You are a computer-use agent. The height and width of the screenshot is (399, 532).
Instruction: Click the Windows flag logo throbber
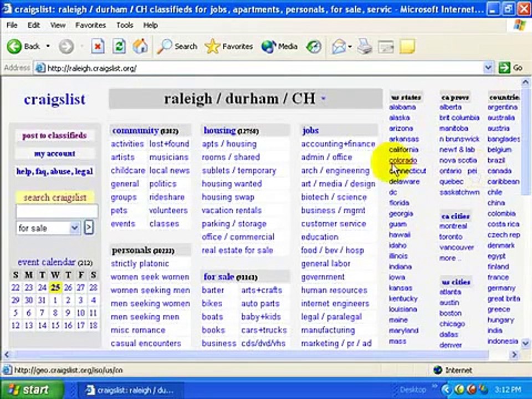(x=519, y=25)
